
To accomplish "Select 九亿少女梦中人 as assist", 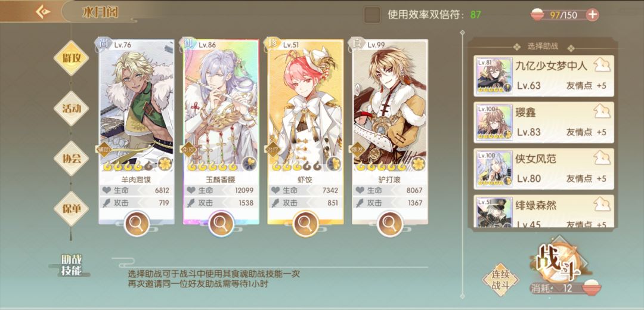I will [x=544, y=76].
